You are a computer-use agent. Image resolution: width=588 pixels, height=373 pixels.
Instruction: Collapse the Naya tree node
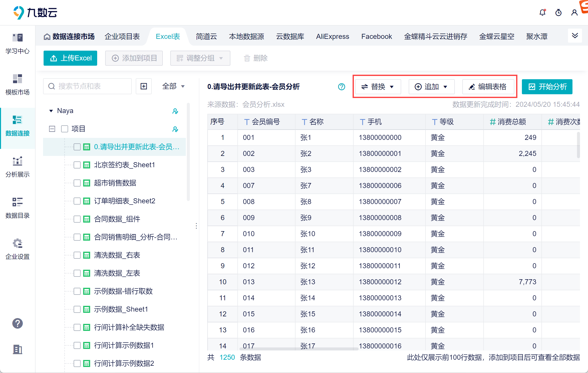tap(51, 111)
